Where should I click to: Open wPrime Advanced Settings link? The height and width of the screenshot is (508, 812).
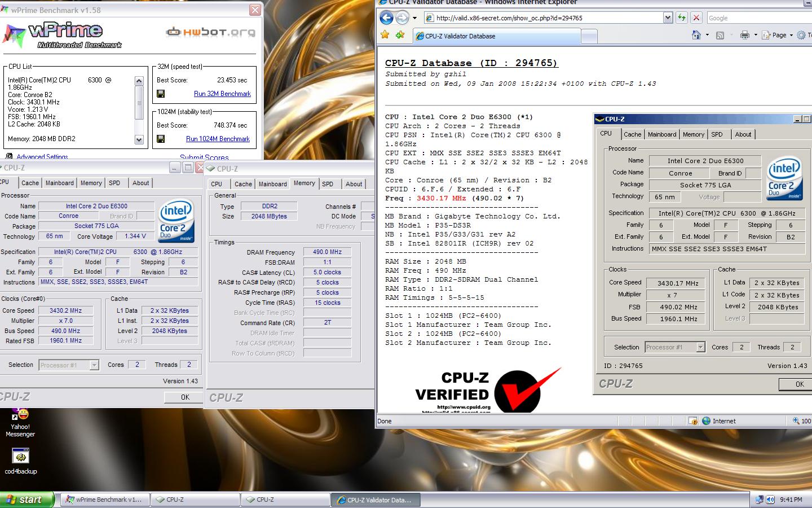pyautogui.click(x=42, y=157)
